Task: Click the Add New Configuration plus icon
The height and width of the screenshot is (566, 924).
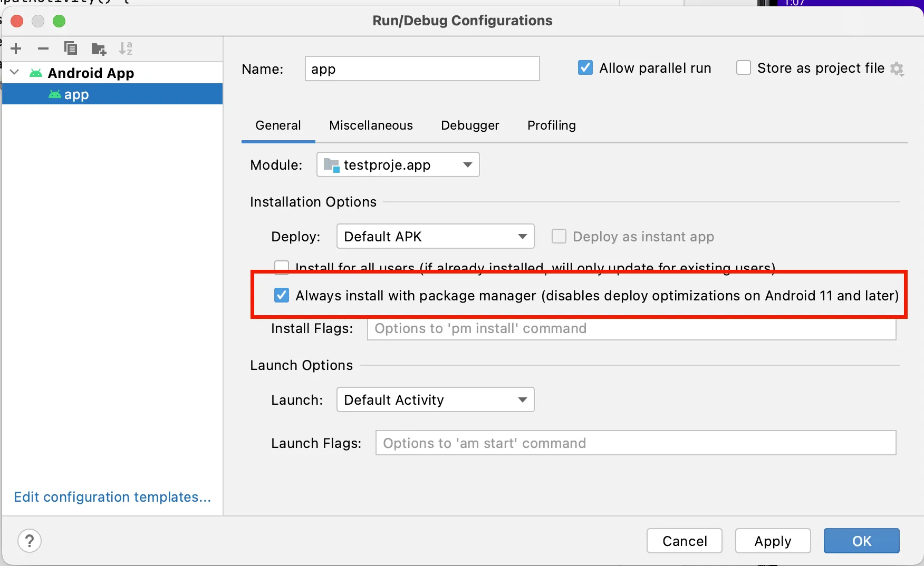Action: 16,49
